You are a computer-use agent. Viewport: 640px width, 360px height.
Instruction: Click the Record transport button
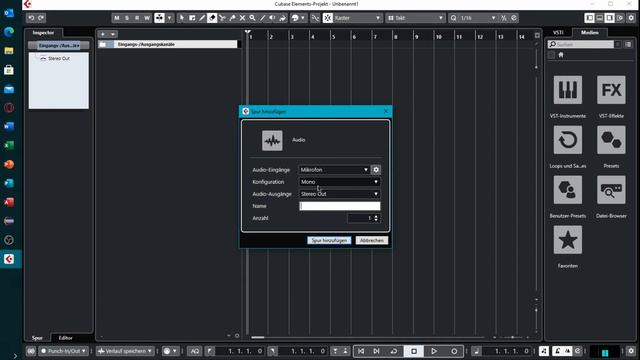454,351
